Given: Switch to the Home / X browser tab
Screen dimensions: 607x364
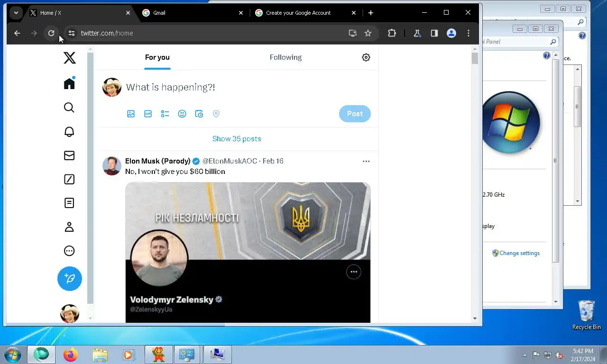Looking at the screenshot, I should [79, 13].
